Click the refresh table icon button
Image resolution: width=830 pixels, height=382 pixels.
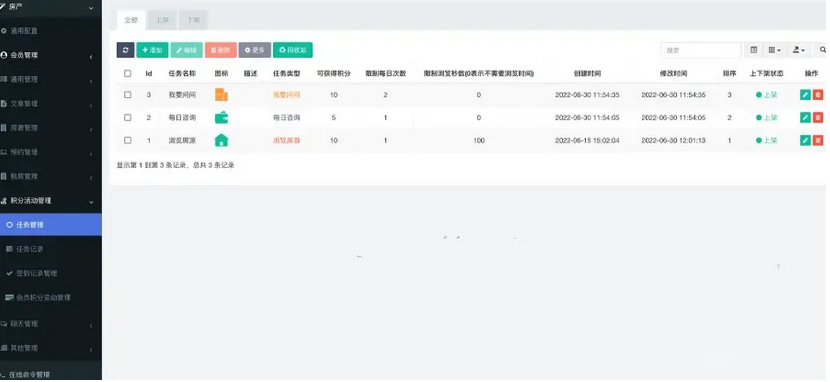pyautogui.click(x=125, y=50)
